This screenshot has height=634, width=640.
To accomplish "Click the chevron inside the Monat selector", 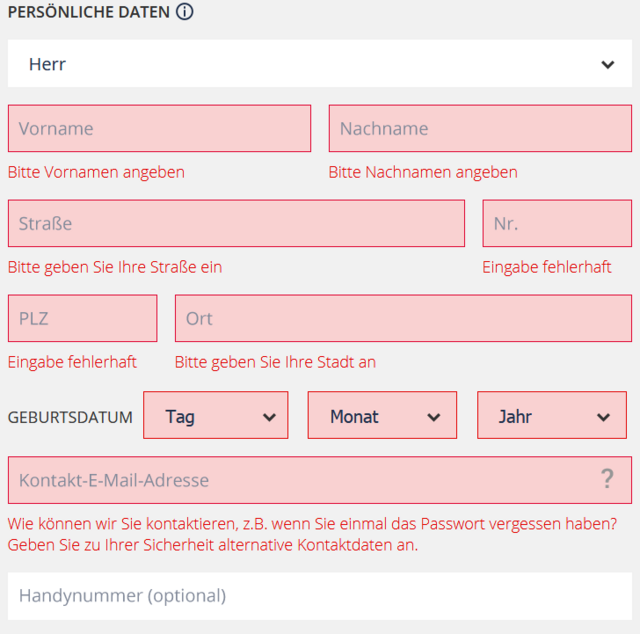I will click(x=433, y=417).
